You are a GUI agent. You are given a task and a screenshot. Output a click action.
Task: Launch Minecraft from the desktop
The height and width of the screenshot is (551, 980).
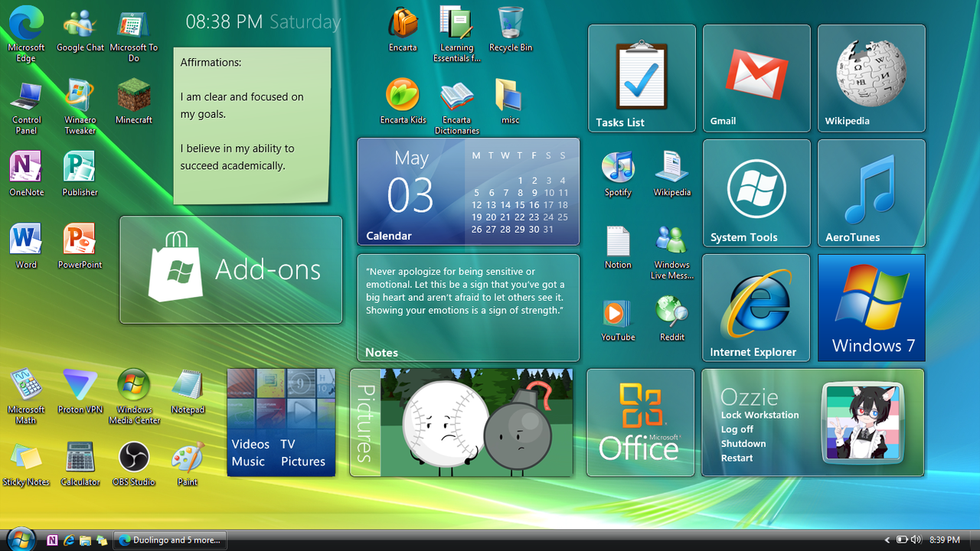tap(133, 101)
